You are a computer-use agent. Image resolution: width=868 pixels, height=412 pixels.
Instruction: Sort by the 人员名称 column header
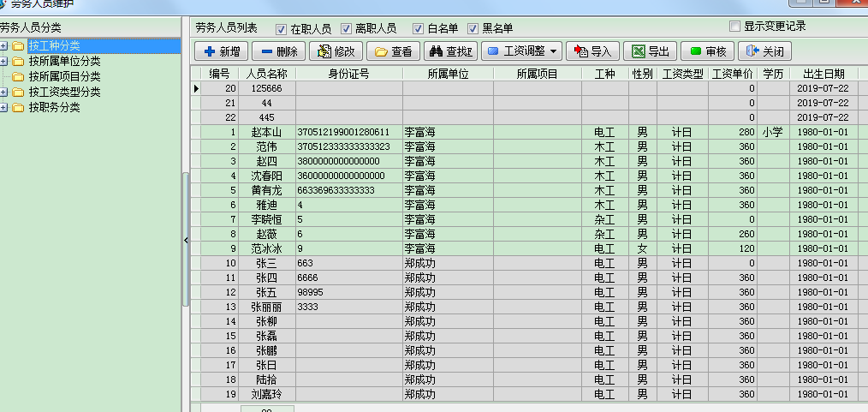point(267,74)
